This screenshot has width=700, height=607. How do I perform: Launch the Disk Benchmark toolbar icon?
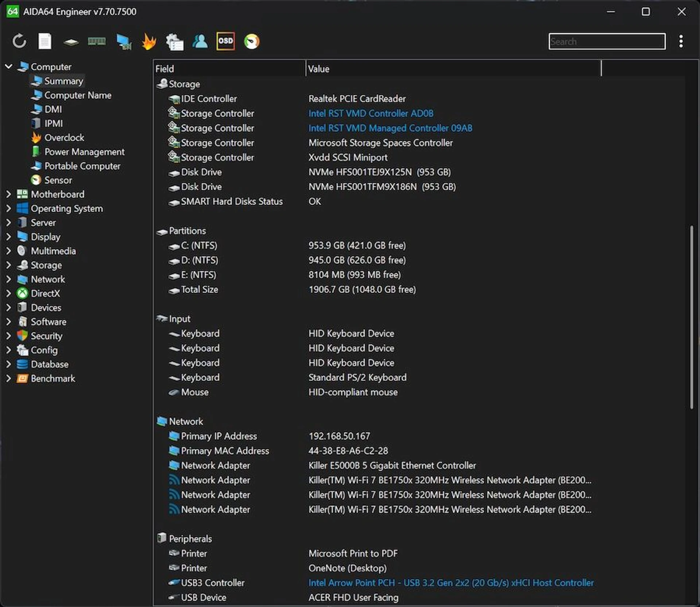click(x=71, y=42)
